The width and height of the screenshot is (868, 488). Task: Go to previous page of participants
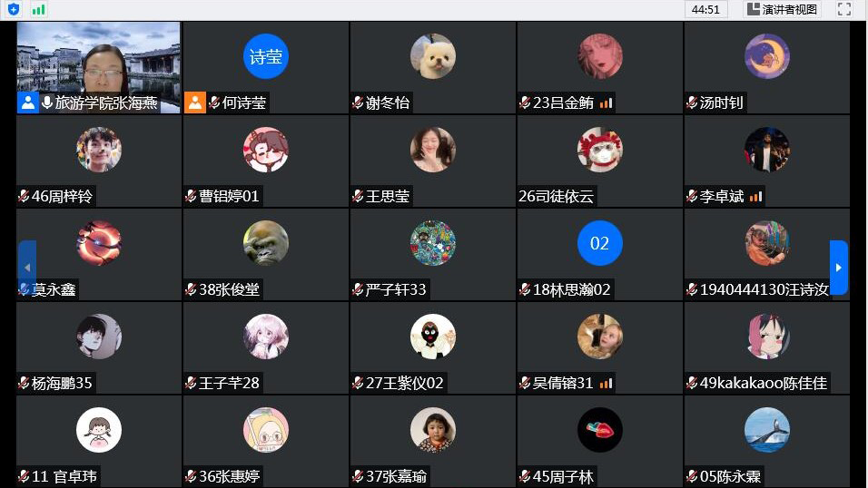(x=27, y=268)
